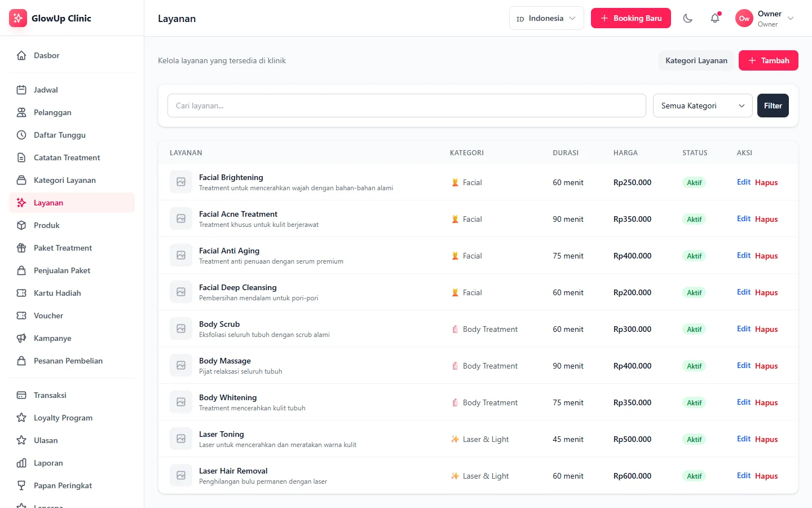Edit the Laser Toning service
The height and width of the screenshot is (508, 812).
pyautogui.click(x=743, y=439)
